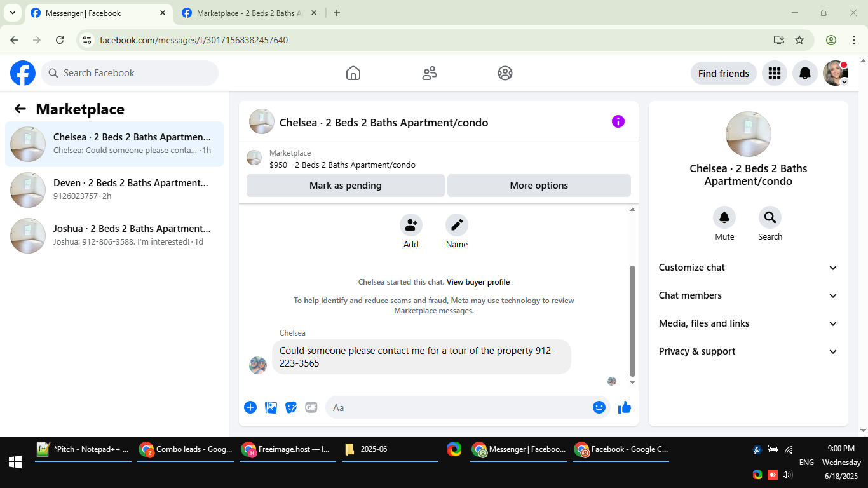Click the More options button

point(539,186)
